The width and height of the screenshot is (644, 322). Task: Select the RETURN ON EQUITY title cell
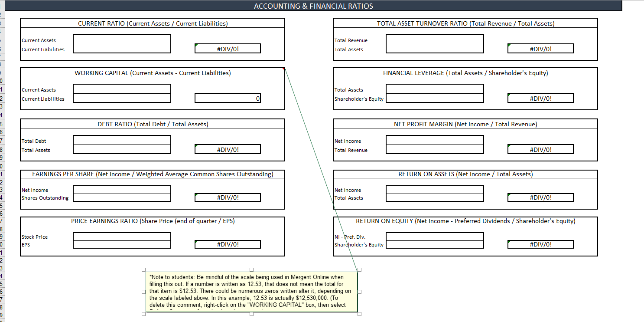pyautogui.click(x=465, y=221)
